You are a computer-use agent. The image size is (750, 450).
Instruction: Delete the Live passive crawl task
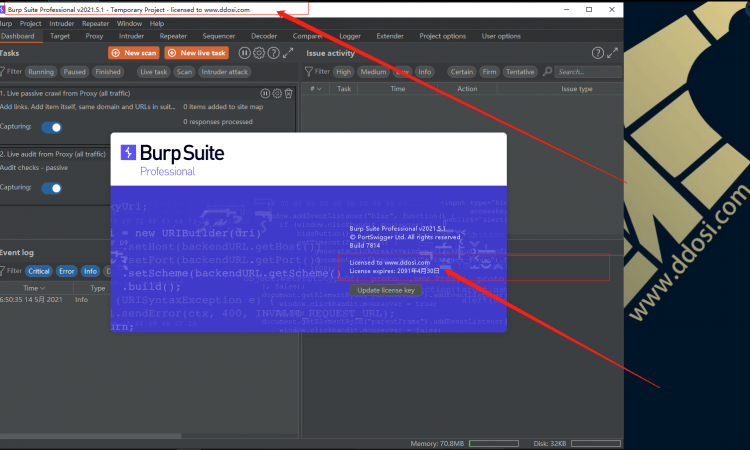(x=288, y=93)
